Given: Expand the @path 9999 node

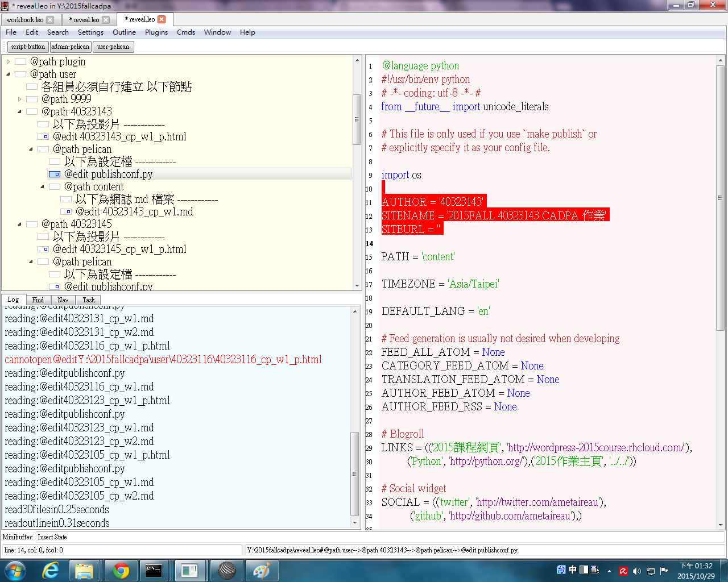Looking at the screenshot, I should [x=20, y=99].
